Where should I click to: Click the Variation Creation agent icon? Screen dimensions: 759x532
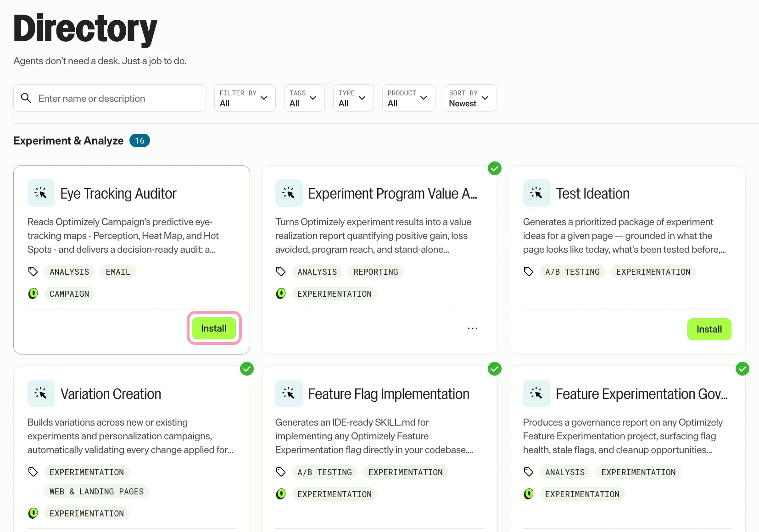pyautogui.click(x=41, y=393)
